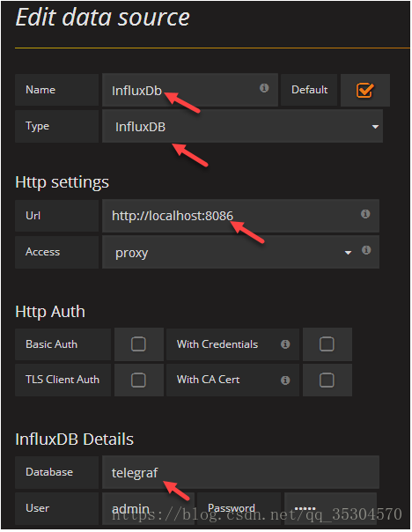Click the Edit data source title
Viewport: 412px width, 532px height.
point(102,17)
